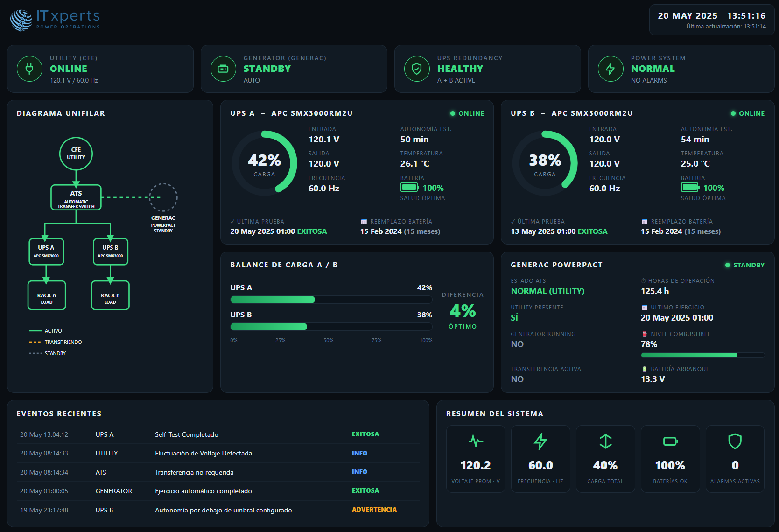Open Generator Standby status card
The image size is (779, 532).
coord(294,69)
